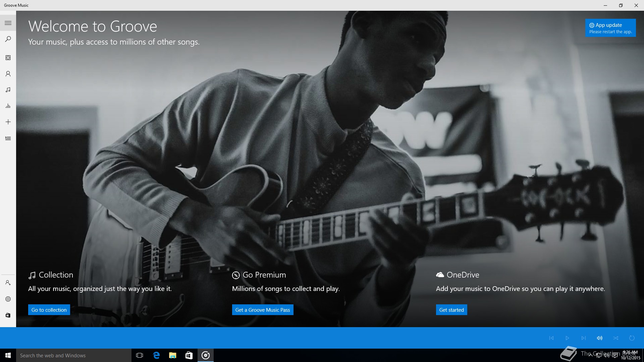Start playback with the play button
Screen dimensions: 644x362
click(567, 338)
